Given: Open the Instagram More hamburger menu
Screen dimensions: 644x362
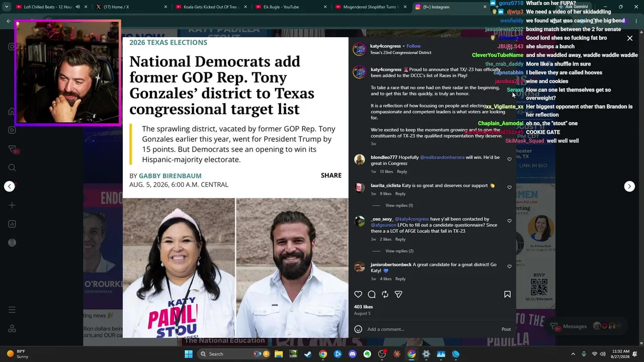Looking at the screenshot, I should click(x=12, y=310).
